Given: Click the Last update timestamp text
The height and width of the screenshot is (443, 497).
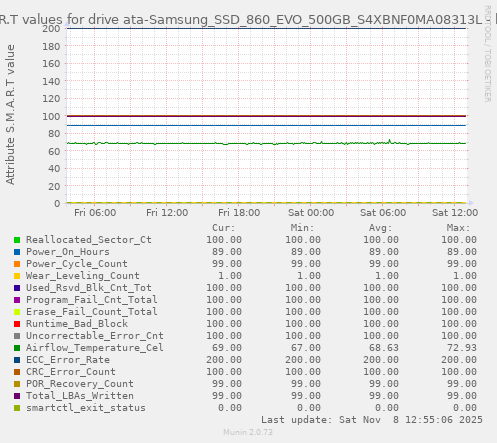Looking at the screenshot, I should pos(372,420).
